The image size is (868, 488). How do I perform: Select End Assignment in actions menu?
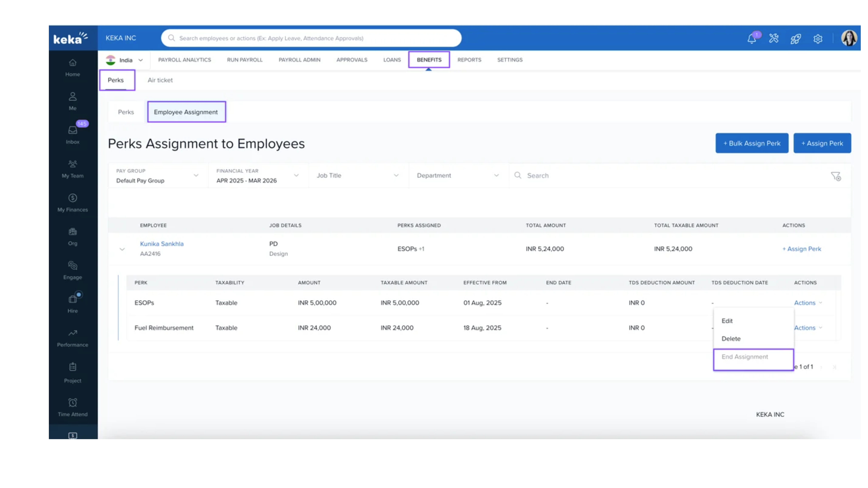coord(745,357)
